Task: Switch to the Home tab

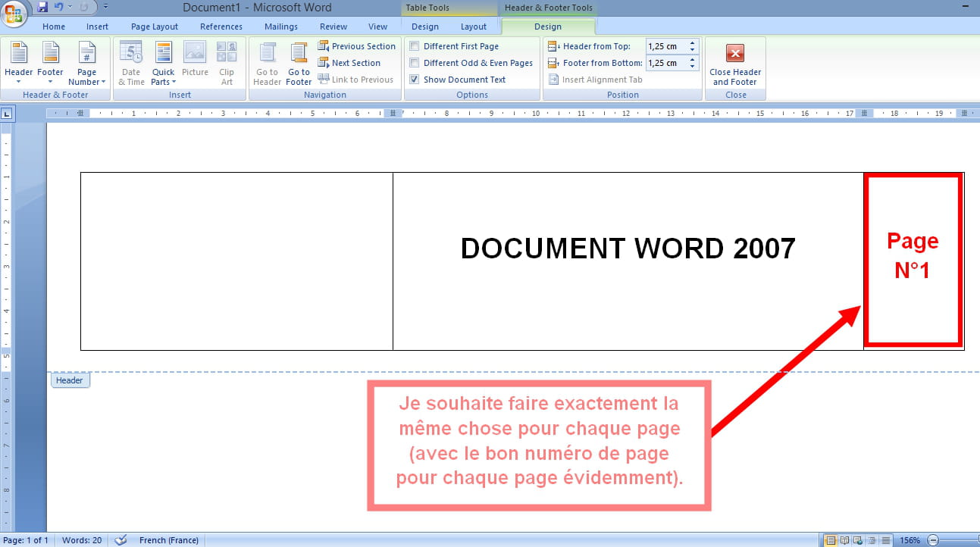Action: pos(54,27)
